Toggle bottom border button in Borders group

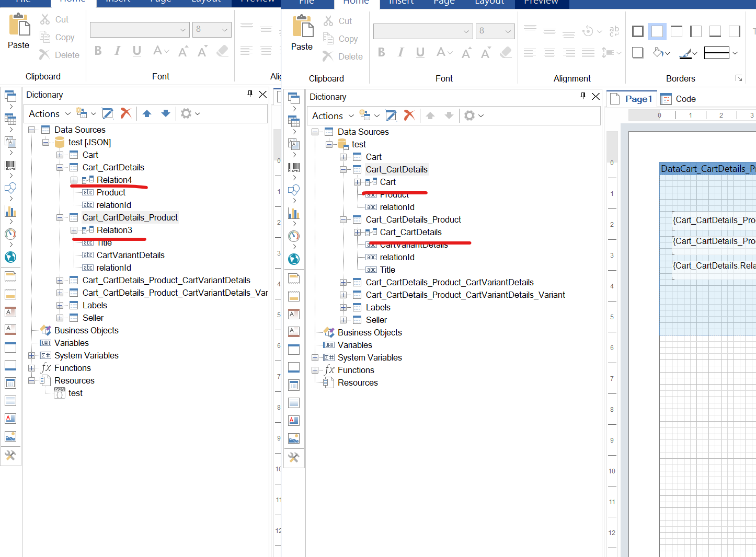pyautogui.click(x=715, y=31)
